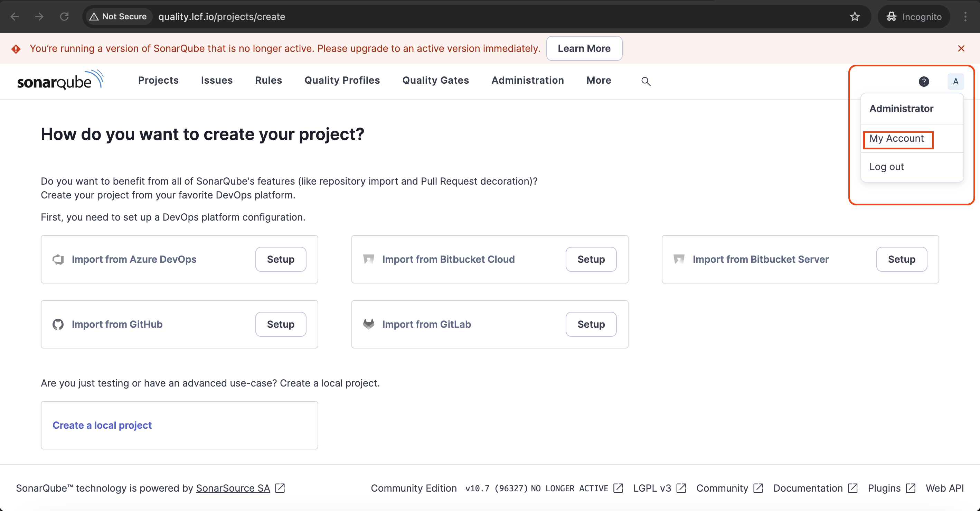Choose Log out from user menu

tap(886, 167)
